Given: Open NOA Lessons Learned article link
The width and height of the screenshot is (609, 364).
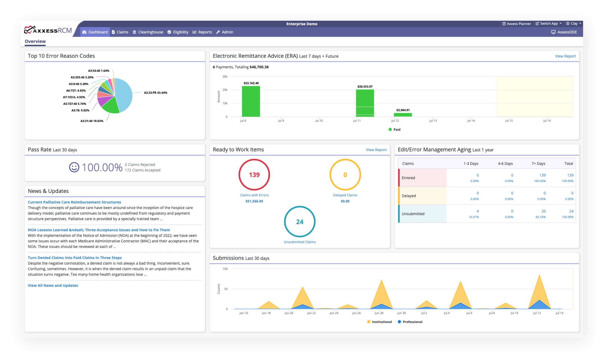Looking at the screenshot, I should tap(99, 230).
